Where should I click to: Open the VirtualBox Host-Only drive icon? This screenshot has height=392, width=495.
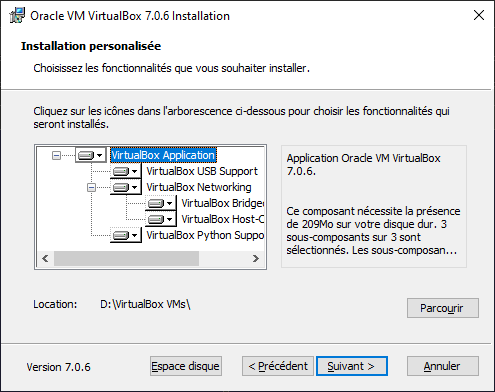point(161,219)
